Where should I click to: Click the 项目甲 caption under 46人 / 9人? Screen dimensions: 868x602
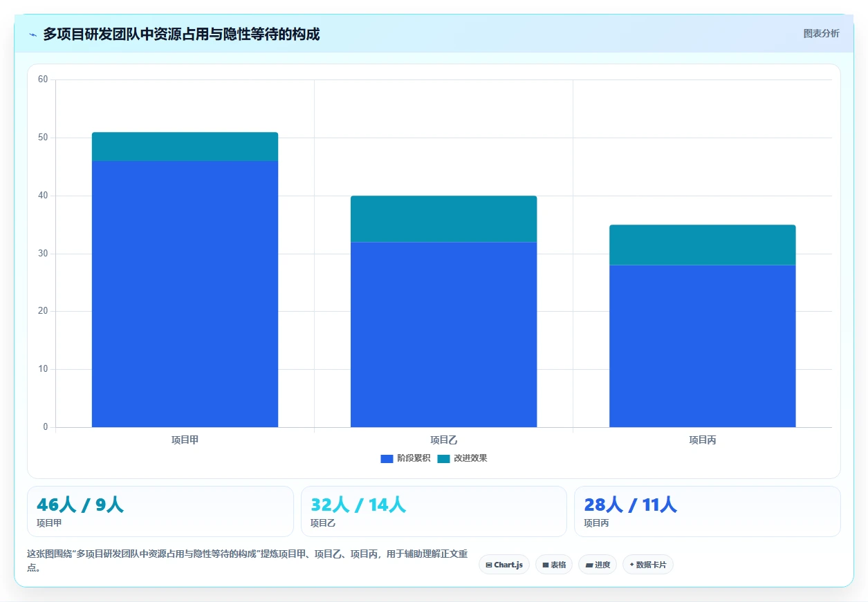(49, 523)
